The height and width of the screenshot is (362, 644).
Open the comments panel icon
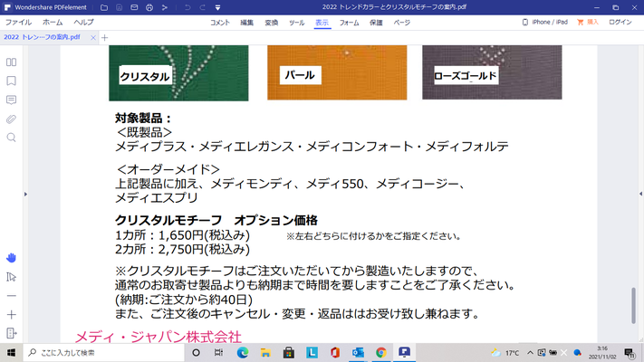pyautogui.click(x=11, y=100)
